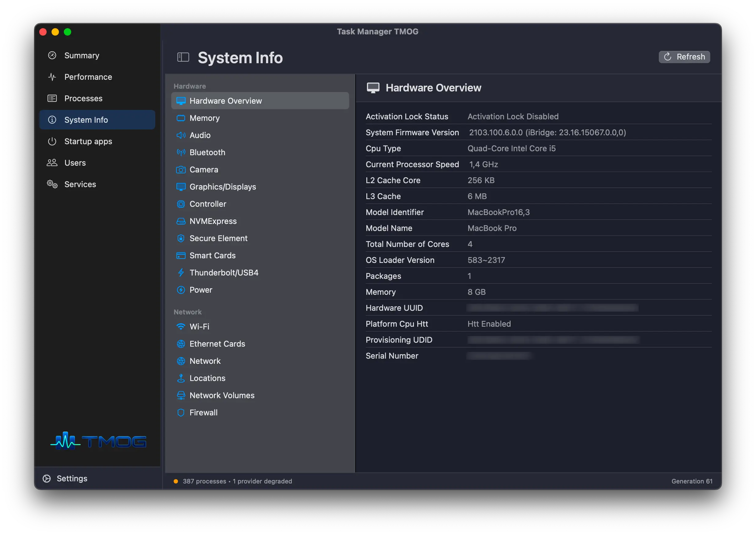Click the blurred Provisioning UDID value
756x535 pixels.
click(553, 340)
